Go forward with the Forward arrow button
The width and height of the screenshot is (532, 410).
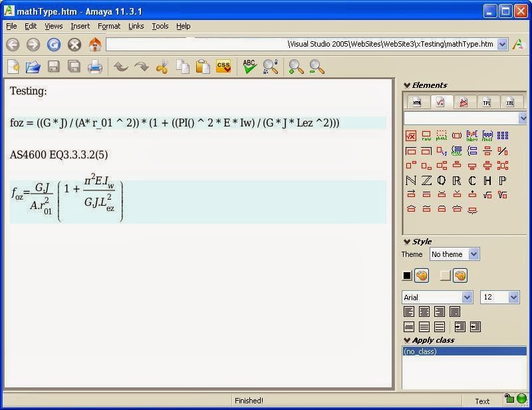pos(33,45)
